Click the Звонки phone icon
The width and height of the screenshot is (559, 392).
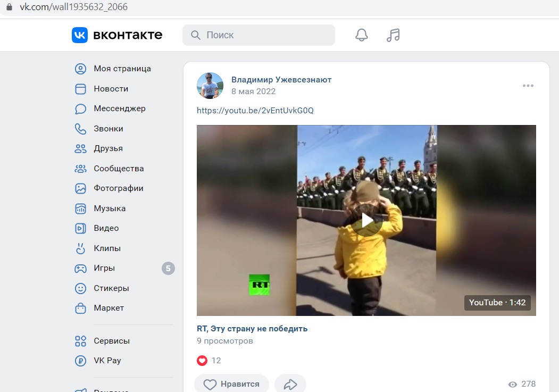click(80, 129)
